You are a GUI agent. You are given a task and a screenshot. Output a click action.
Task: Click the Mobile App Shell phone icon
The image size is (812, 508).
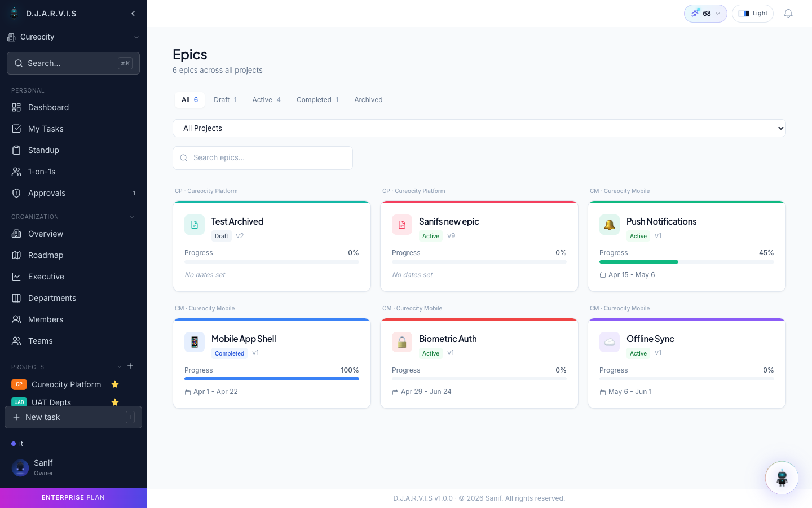195,342
